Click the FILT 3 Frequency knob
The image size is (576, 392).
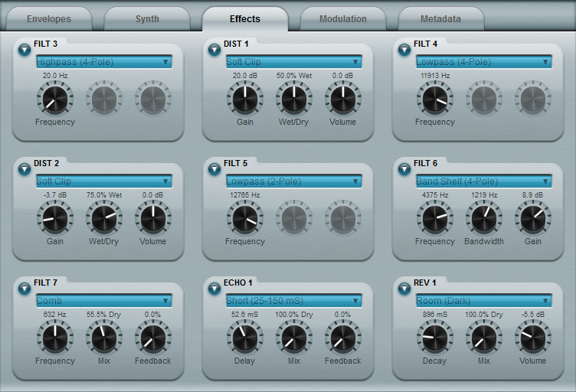coord(55,99)
